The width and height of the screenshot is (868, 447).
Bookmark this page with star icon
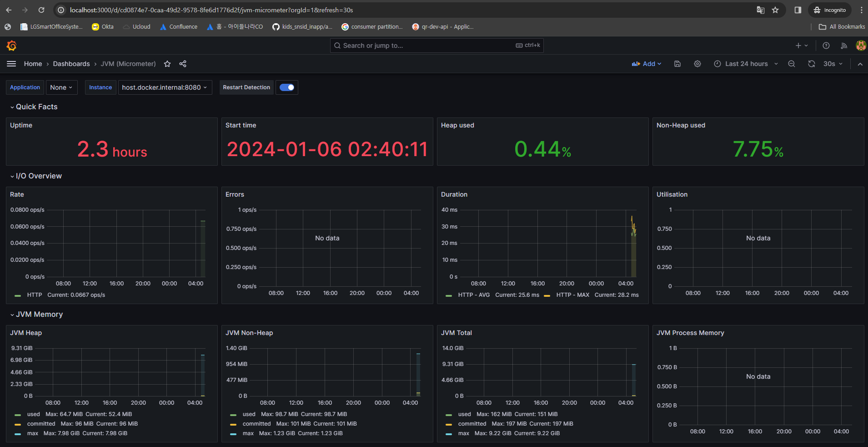(775, 10)
